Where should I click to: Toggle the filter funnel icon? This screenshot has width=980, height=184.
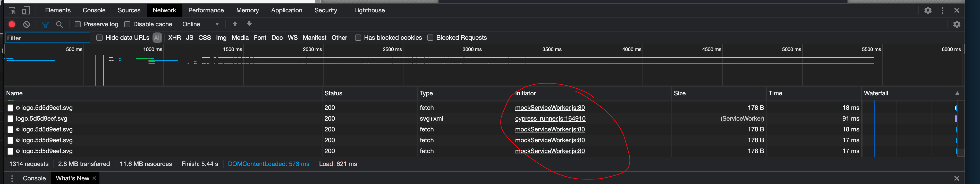click(x=45, y=24)
